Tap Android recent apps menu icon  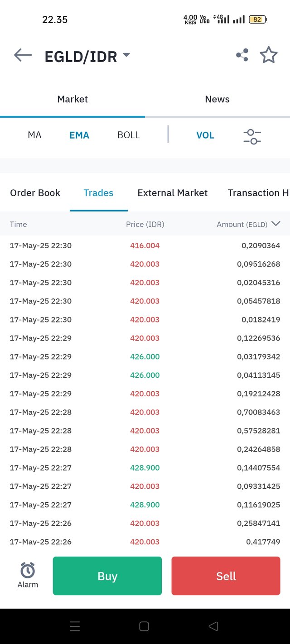click(x=75, y=626)
